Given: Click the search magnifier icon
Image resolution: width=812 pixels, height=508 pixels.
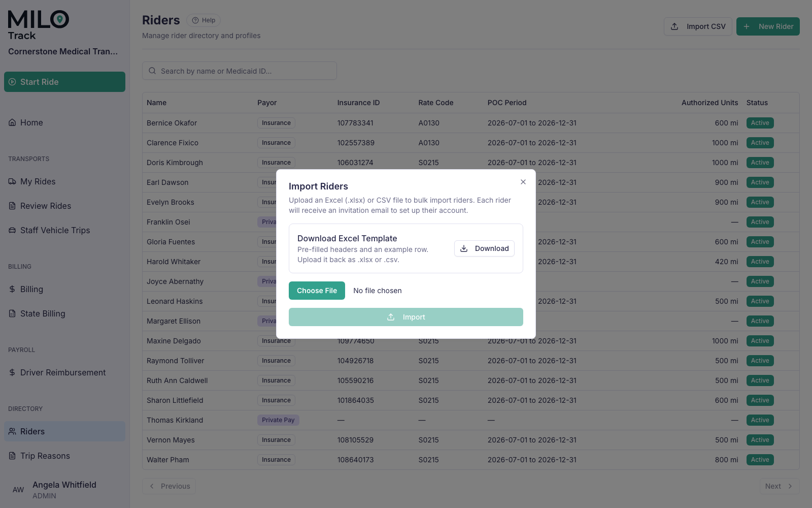Looking at the screenshot, I should pos(152,71).
